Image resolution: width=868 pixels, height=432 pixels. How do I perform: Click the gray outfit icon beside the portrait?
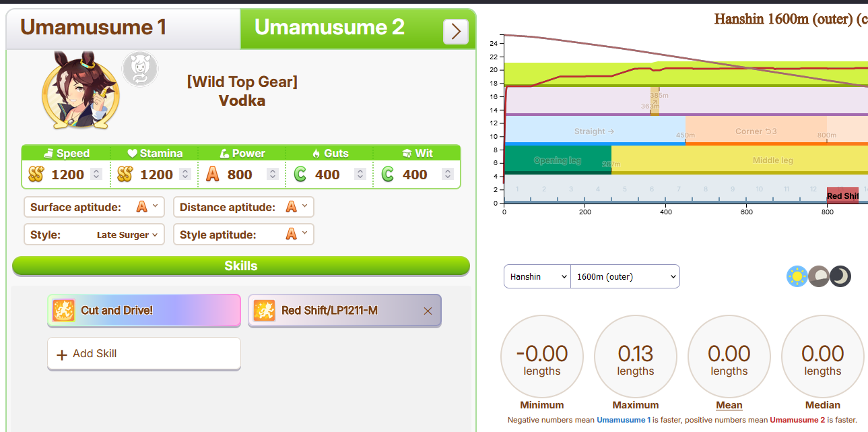pos(140,69)
